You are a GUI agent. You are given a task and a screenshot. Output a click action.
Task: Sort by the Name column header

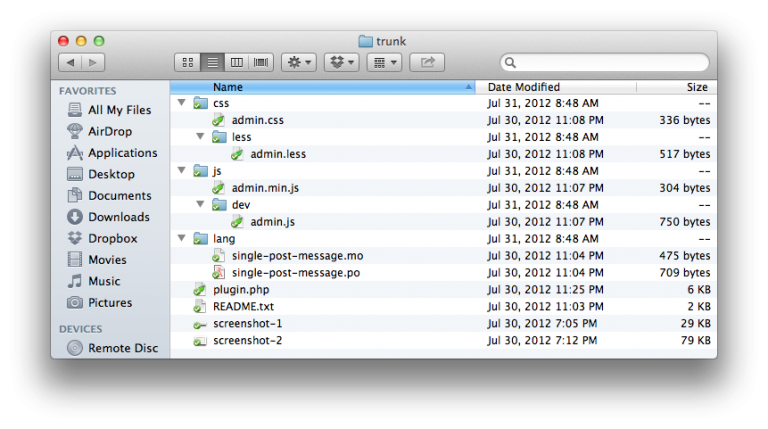pyautogui.click(x=323, y=87)
